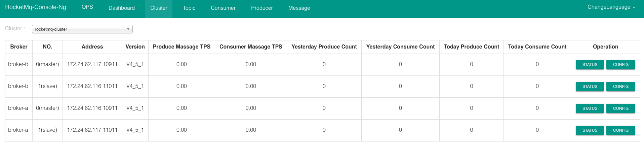Open the OPS tab

87,7
